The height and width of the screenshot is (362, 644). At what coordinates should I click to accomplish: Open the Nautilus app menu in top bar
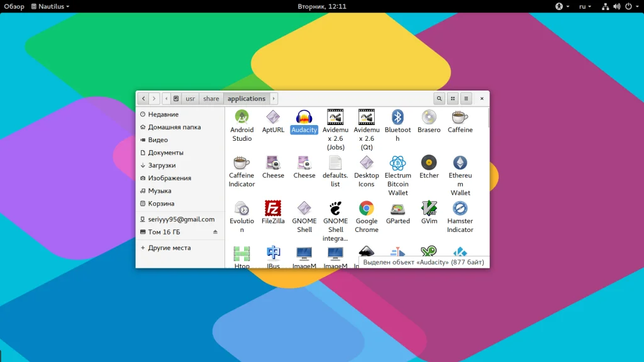(50, 6)
